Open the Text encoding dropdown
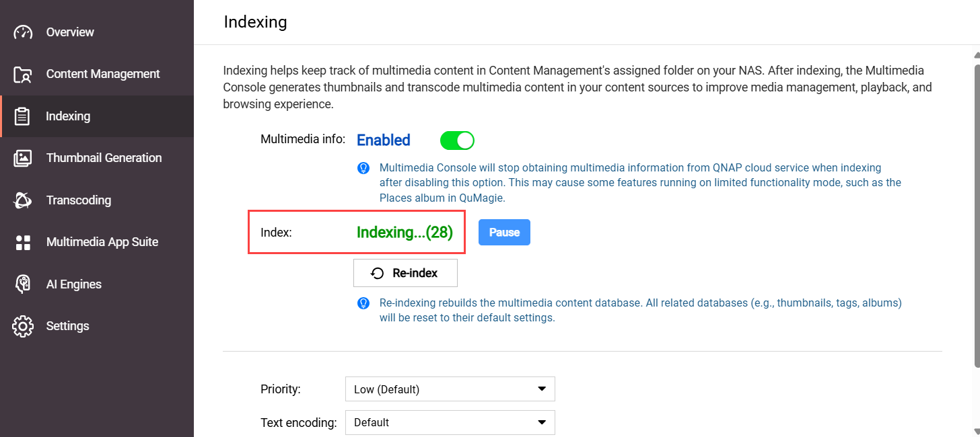980x437 pixels. [x=450, y=423]
